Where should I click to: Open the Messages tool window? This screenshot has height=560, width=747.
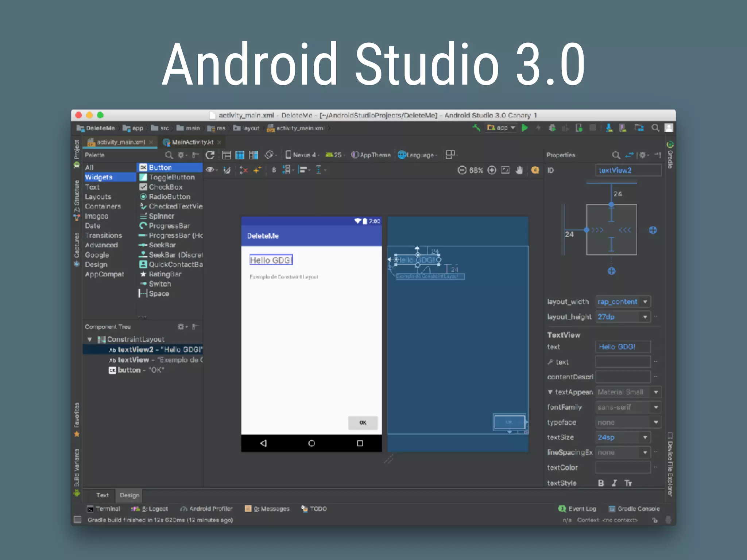coord(267,509)
